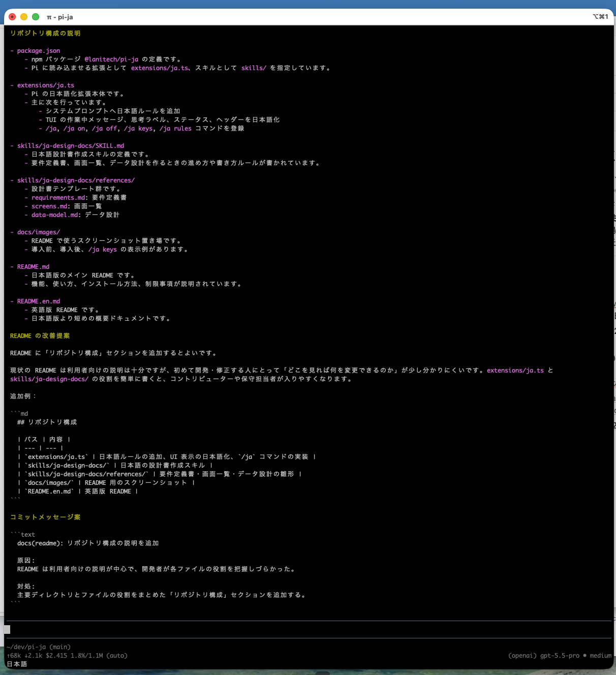Viewport: 616px width, 675px height.
Task: Click the 'requirements.md' file name
Action: coord(58,198)
